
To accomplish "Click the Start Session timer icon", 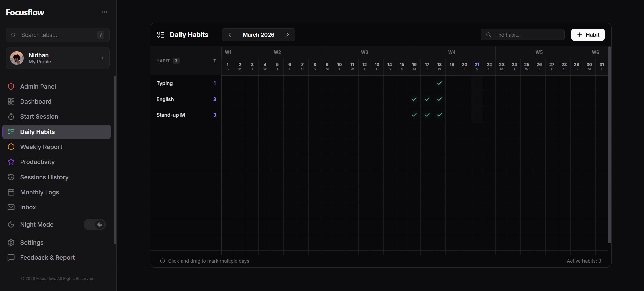I will click(x=11, y=117).
